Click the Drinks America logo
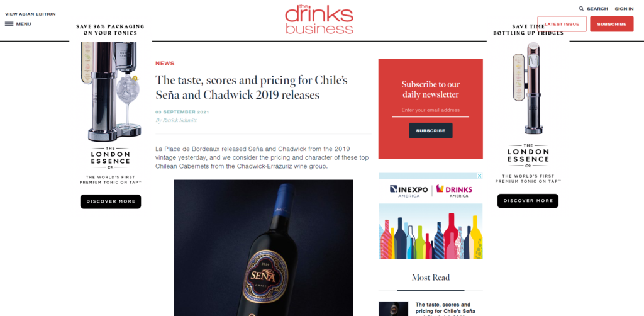Viewport: 644px width, 316px height. [454, 191]
